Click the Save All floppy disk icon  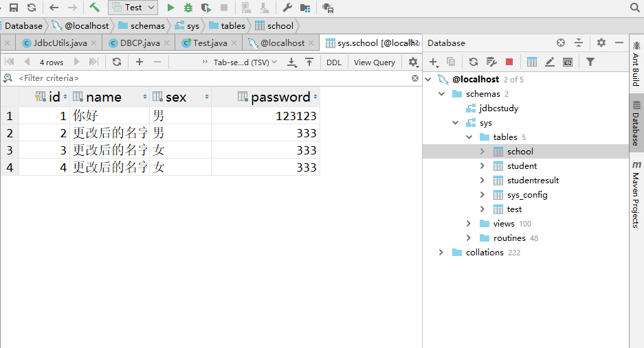click(14, 8)
